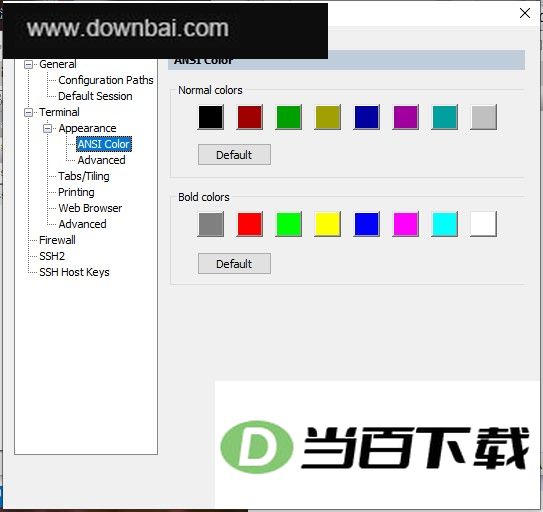Collapse the Appearance tree node
This screenshot has width=543, height=512.
pos(47,129)
